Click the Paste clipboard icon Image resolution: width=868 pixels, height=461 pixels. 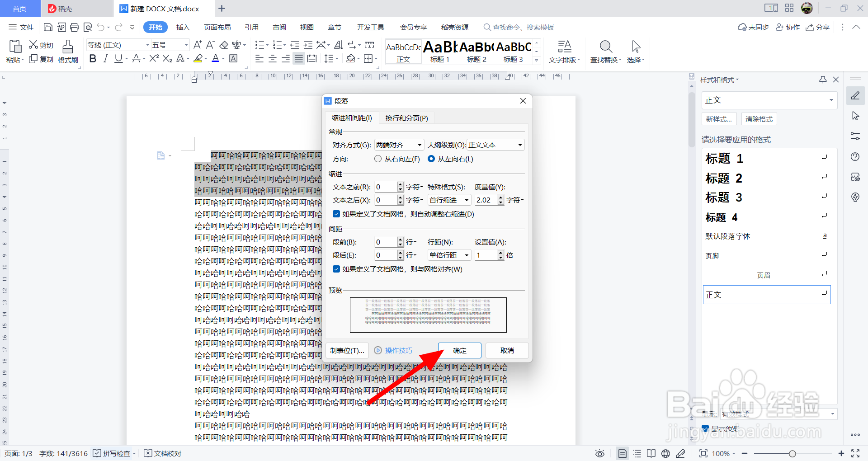click(x=15, y=47)
